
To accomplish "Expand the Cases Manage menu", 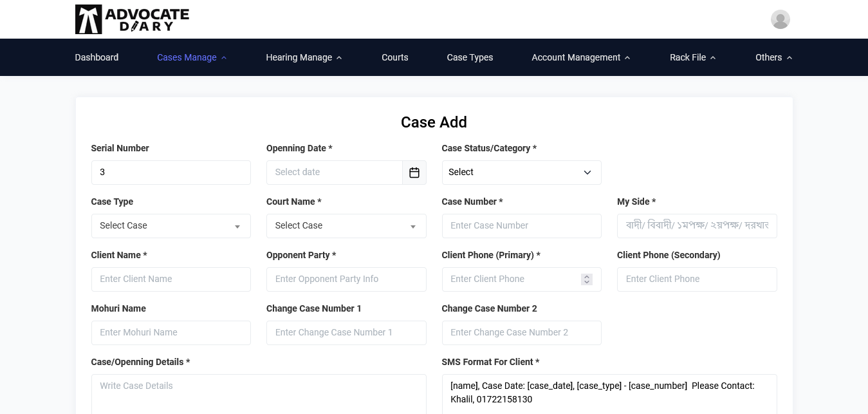I will 191,57.
